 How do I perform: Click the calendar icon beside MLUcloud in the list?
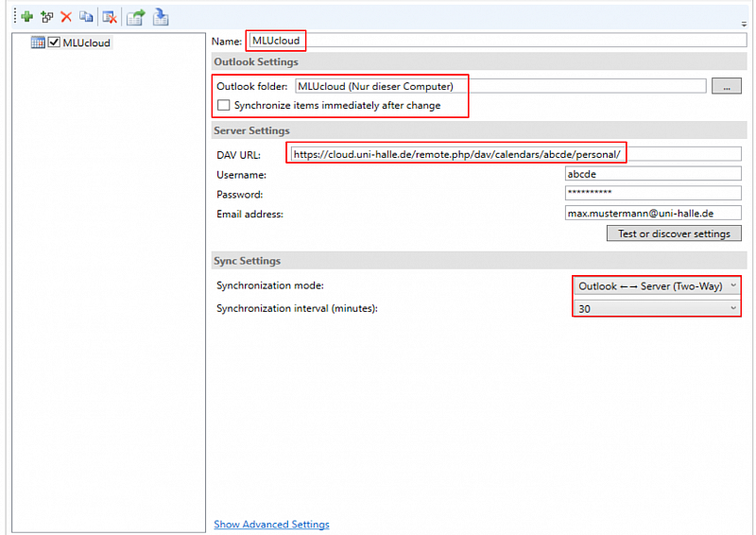[x=38, y=43]
